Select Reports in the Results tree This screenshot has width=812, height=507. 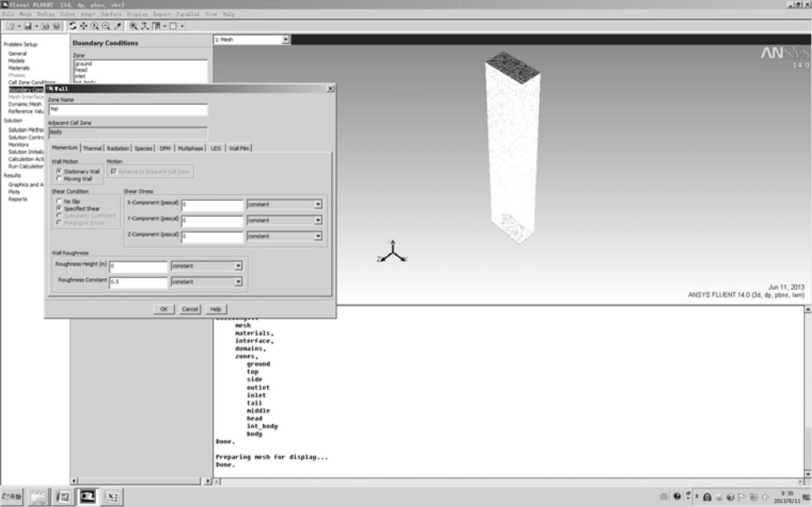(17, 199)
